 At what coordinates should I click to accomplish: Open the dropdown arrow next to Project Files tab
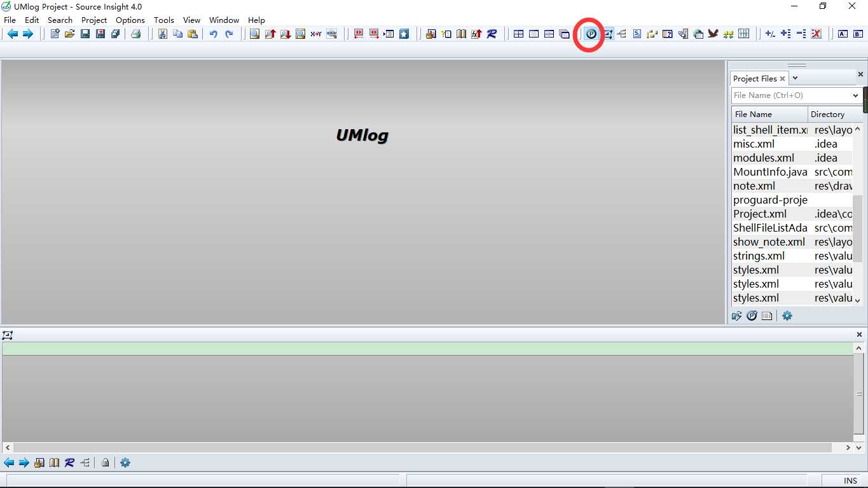point(795,78)
